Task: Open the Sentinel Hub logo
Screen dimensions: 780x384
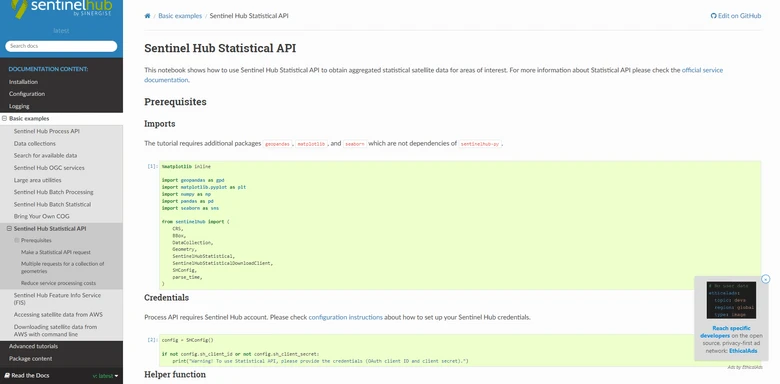Action: tap(61, 8)
